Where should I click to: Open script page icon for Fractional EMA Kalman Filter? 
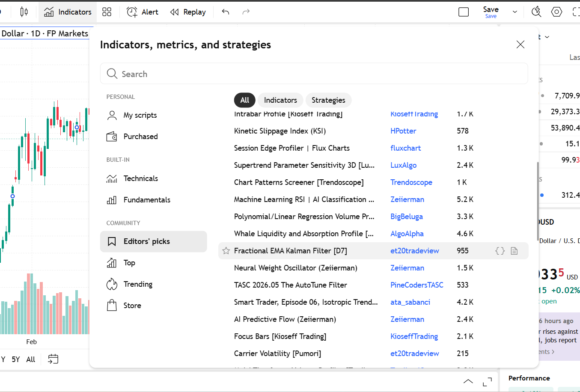tap(515, 251)
